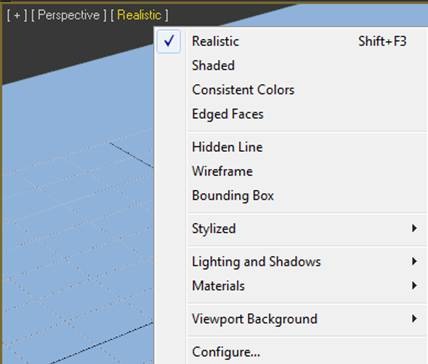The image size is (428, 364).
Task: Click the checkmark beside Realistic
Action: coord(169,41)
